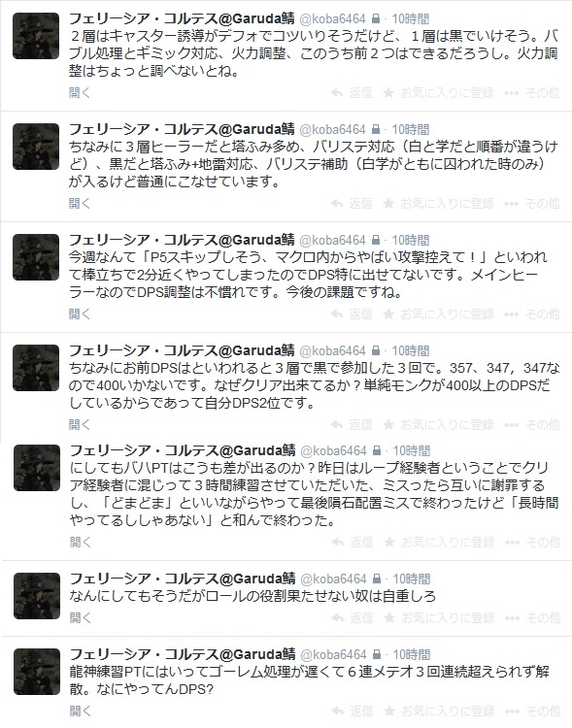The height and width of the screenshot is (728, 572).
Task: Click three-dots その他 icon on the 357、347 tweet
Action: 511,425
